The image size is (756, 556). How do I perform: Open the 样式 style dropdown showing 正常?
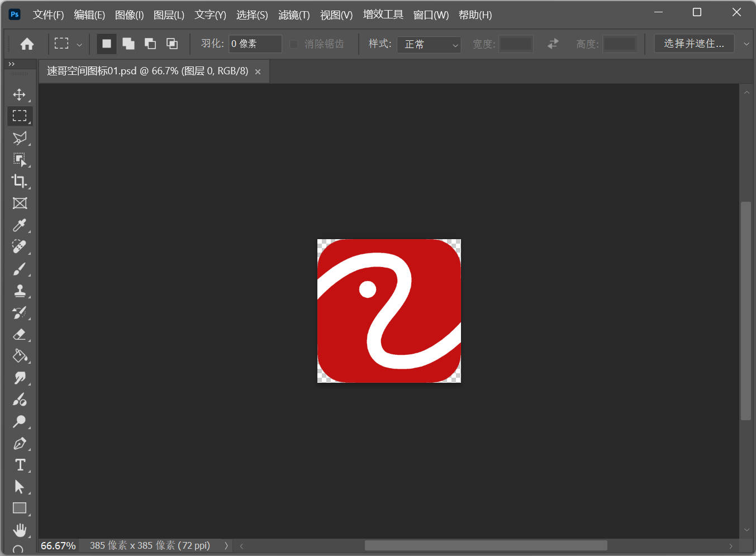pyautogui.click(x=429, y=44)
